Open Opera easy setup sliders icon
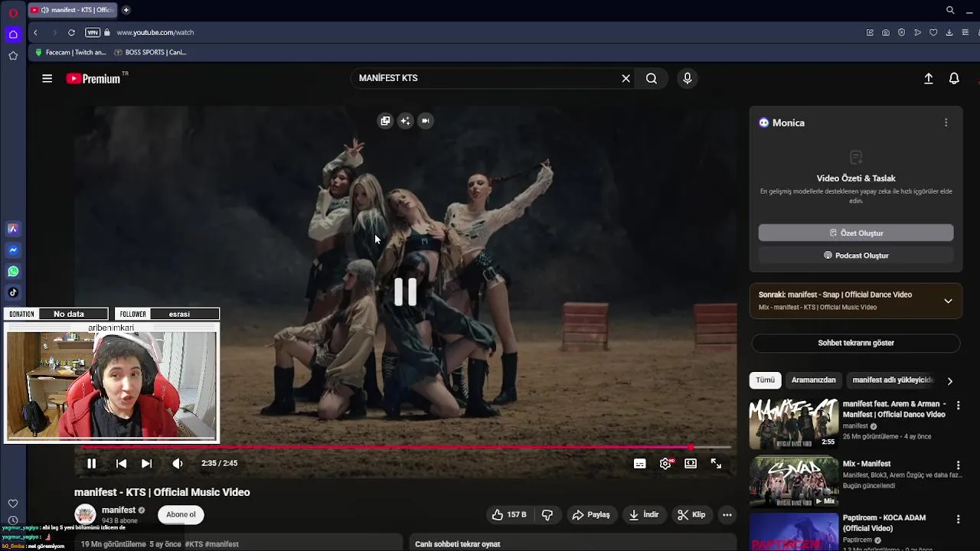The image size is (980, 551). [x=965, y=33]
